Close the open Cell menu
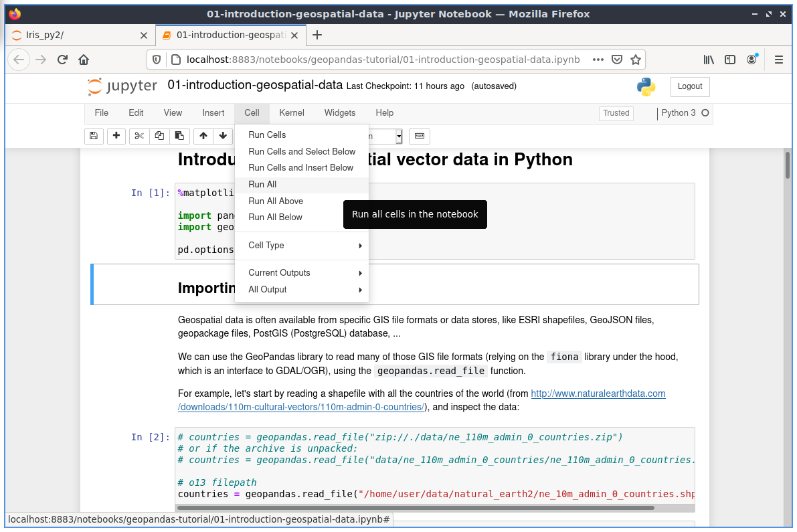The height and width of the screenshot is (532, 797). click(252, 113)
